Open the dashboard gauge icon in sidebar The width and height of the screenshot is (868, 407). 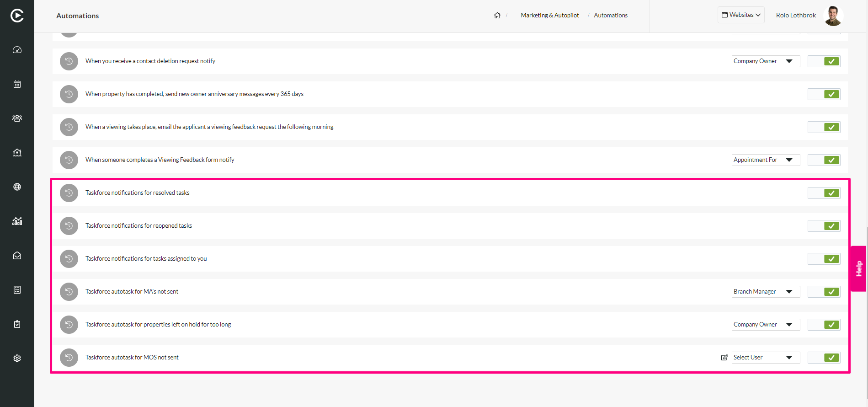tap(17, 50)
